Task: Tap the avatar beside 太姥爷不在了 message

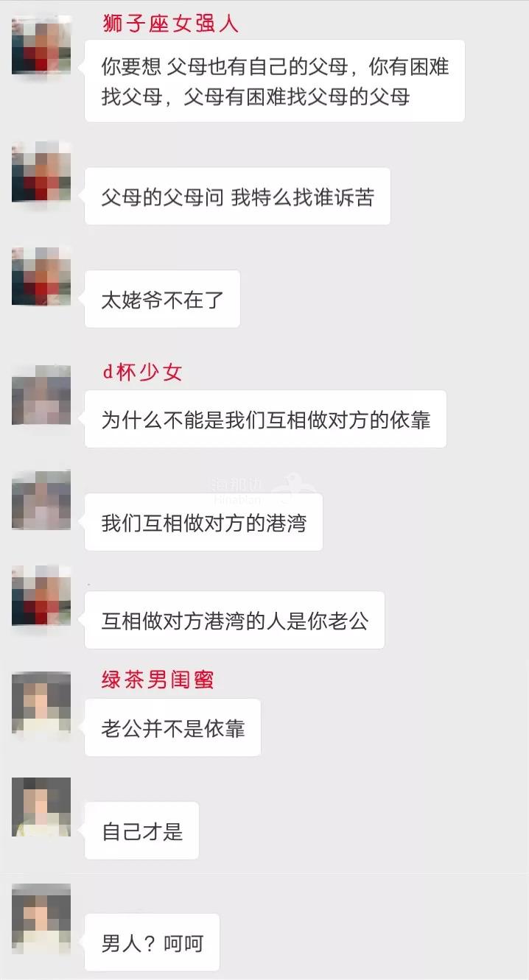Action: [41, 277]
